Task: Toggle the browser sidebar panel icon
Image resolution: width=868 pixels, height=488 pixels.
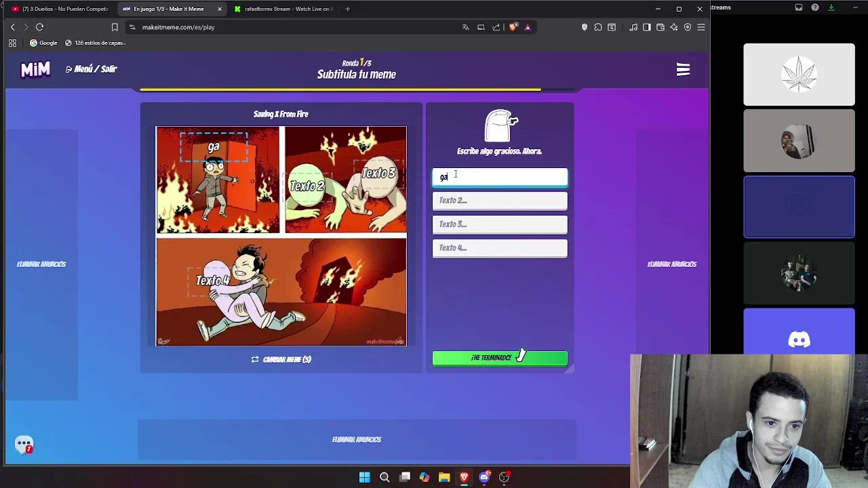Action: 647,27
